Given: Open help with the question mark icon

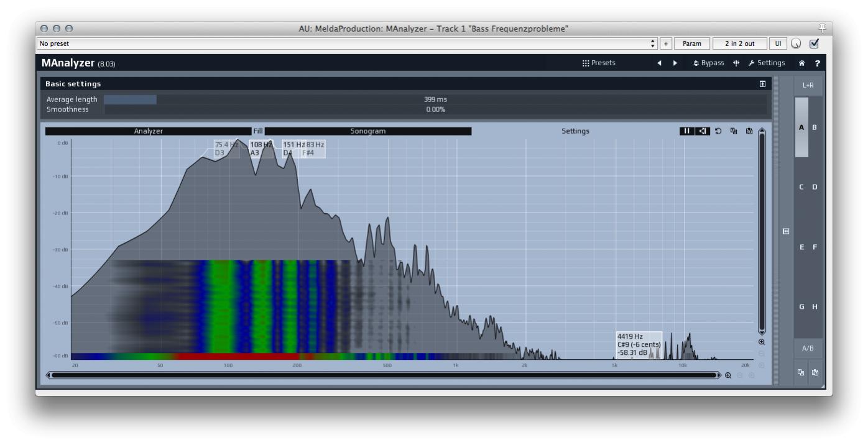Looking at the screenshot, I should 817,63.
